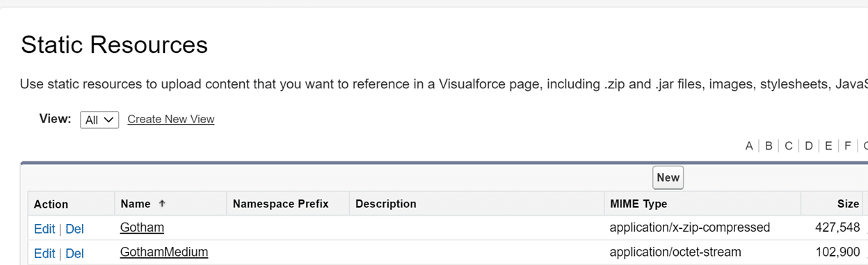Image resolution: width=868 pixels, height=265 pixels.
Task: Click the sort arrow beside Name
Action: (162, 204)
